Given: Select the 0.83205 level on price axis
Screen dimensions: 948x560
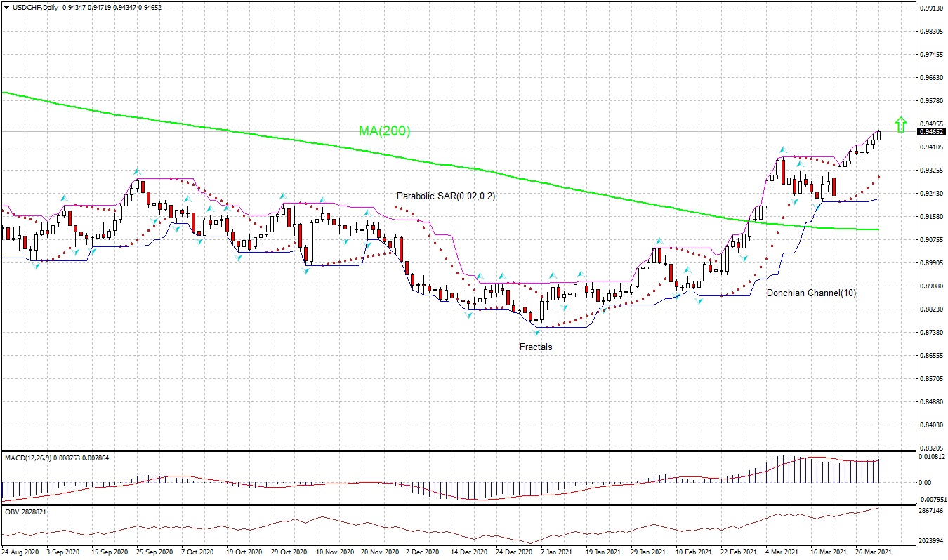Looking at the screenshot, I should pos(932,448).
